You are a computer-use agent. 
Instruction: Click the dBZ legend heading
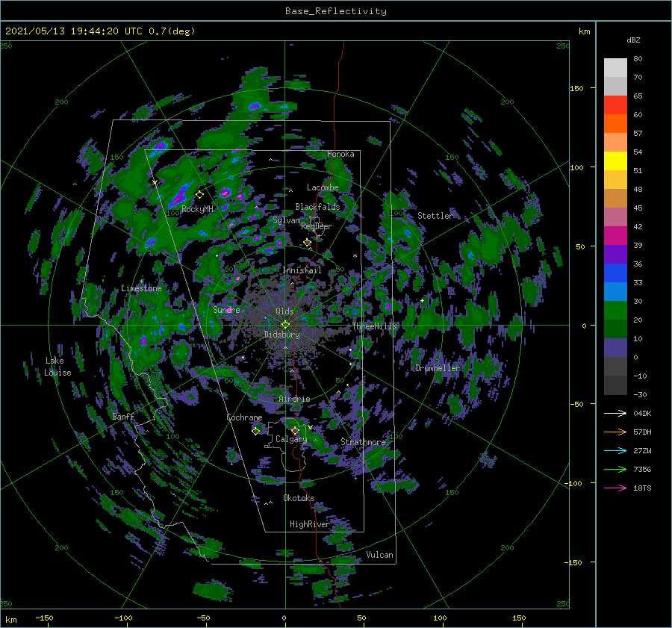(x=633, y=40)
